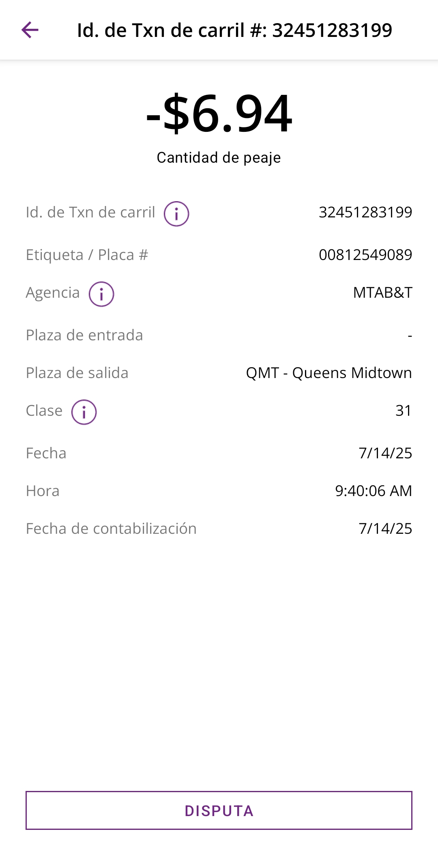Open info icon beside Id. de Txn de carril
Image resolution: width=438 pixels, height=868 pixels.
pos(176,213)
